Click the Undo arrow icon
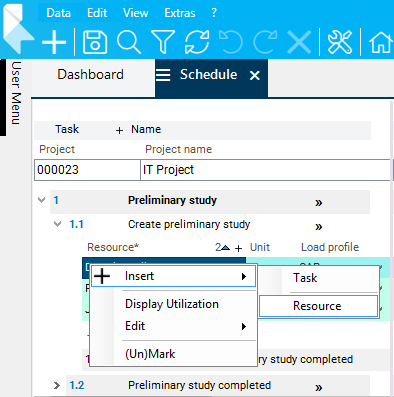394x397 pixels. coord(231,42)
